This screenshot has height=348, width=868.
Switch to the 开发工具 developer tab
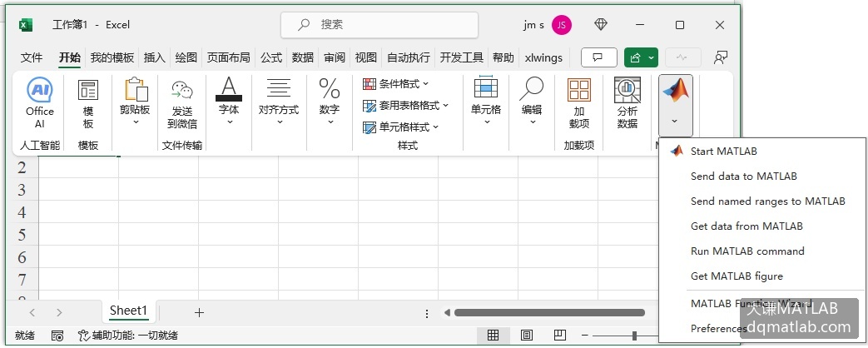[x=462, y=57]
